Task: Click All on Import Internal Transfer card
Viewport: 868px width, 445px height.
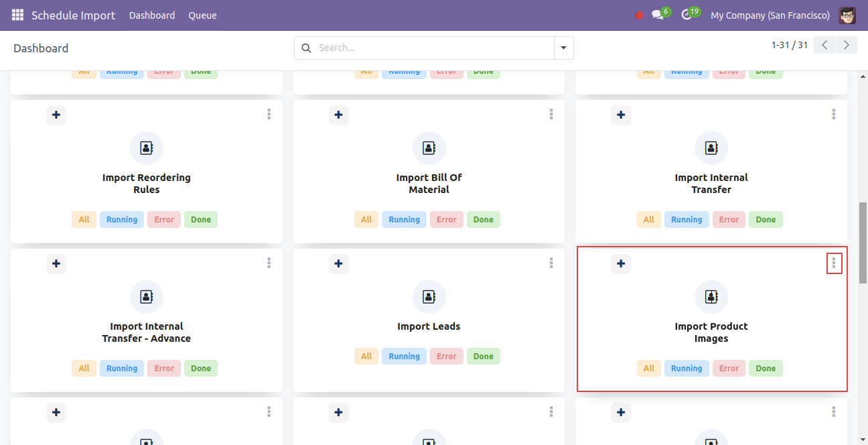Action: click(x=649, y=220)
